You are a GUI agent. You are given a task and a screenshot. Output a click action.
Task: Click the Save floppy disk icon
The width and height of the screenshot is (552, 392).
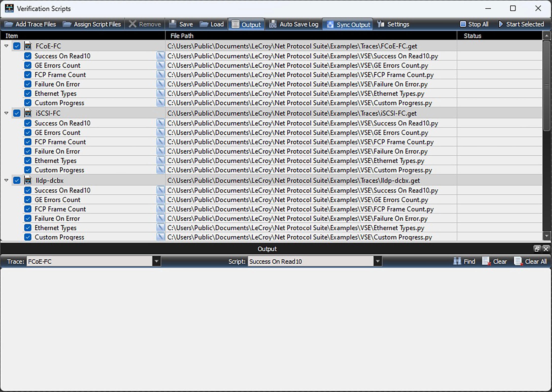tap(173, 24)
